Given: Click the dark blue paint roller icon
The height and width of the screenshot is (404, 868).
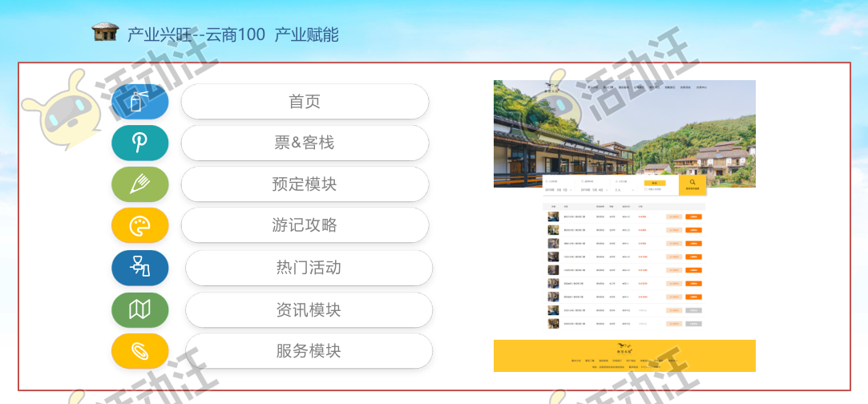Looking at the screenshot, I should tap(139, 268).
